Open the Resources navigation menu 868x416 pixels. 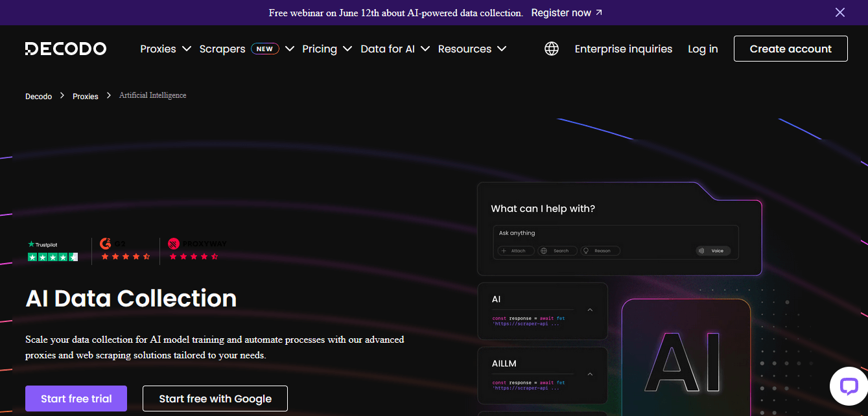[x=472, y=49]
